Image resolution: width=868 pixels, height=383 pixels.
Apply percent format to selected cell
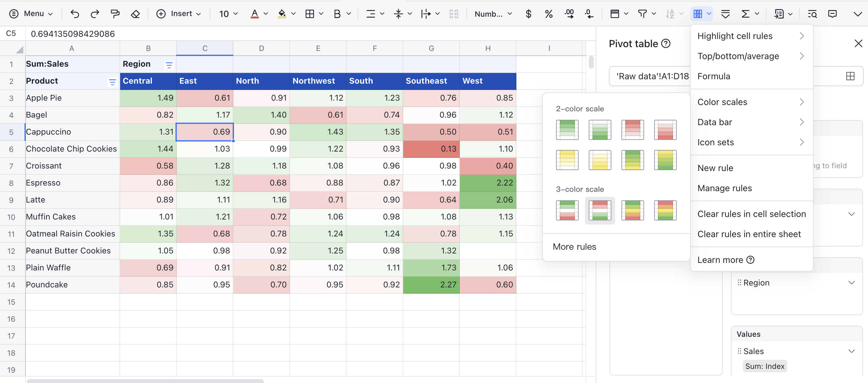548,14
